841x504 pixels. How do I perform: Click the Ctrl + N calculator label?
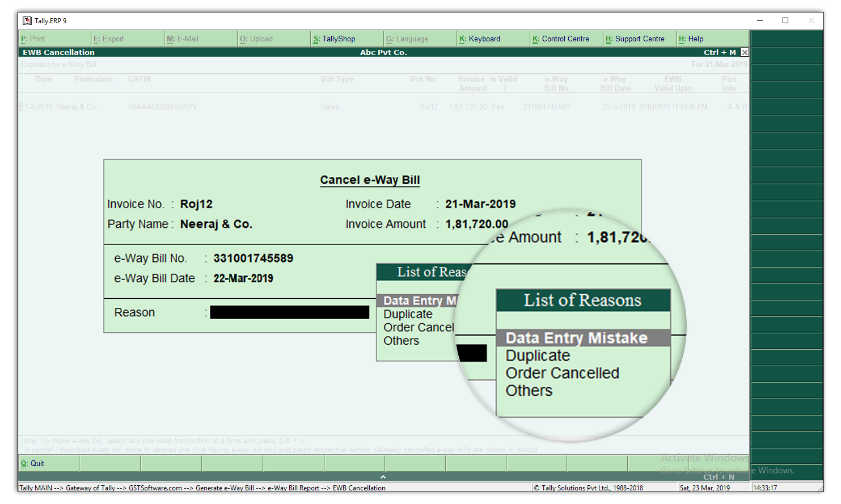pos(719,477)
